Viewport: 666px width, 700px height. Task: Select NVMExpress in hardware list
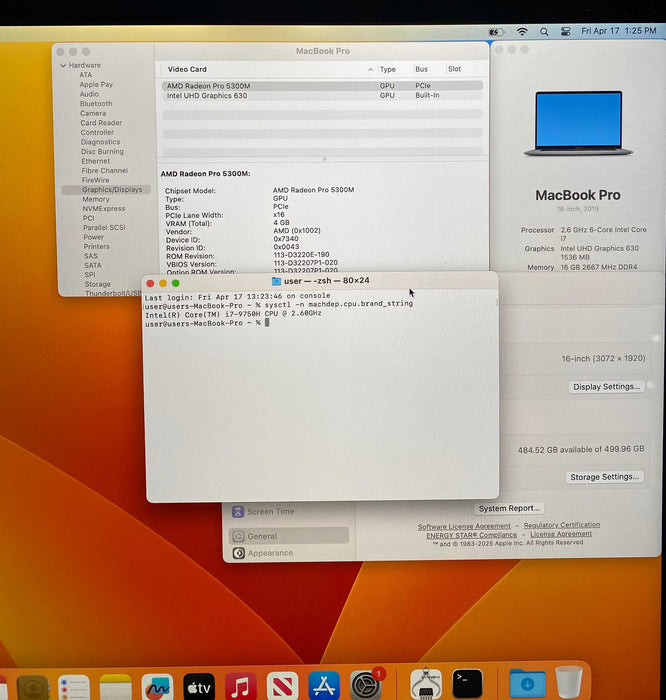[104, 209]
